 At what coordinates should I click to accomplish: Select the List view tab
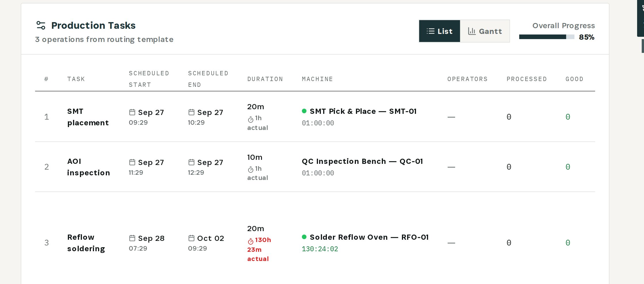tap(440, 31)
